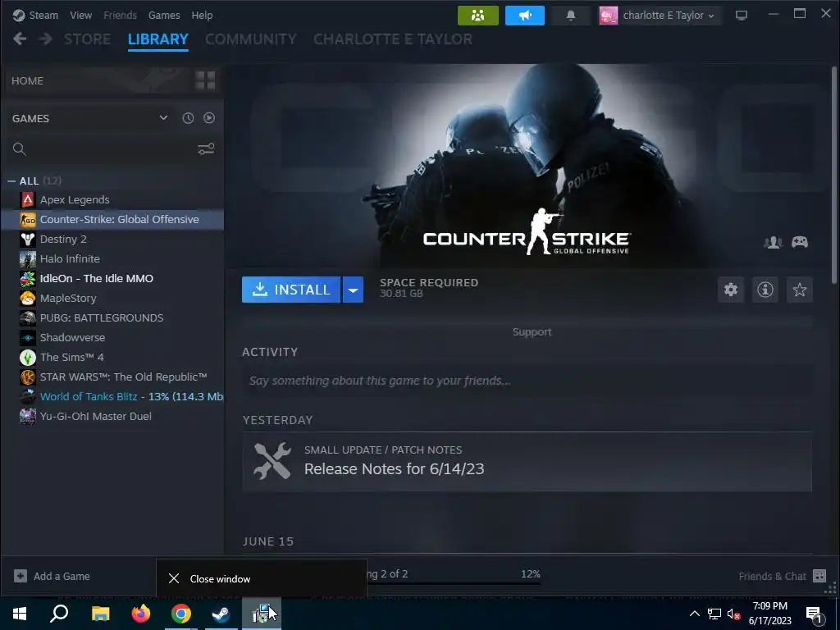Select Yu-Gi-Oh! Master Duel
840x630 pixels.
point(112,416)
